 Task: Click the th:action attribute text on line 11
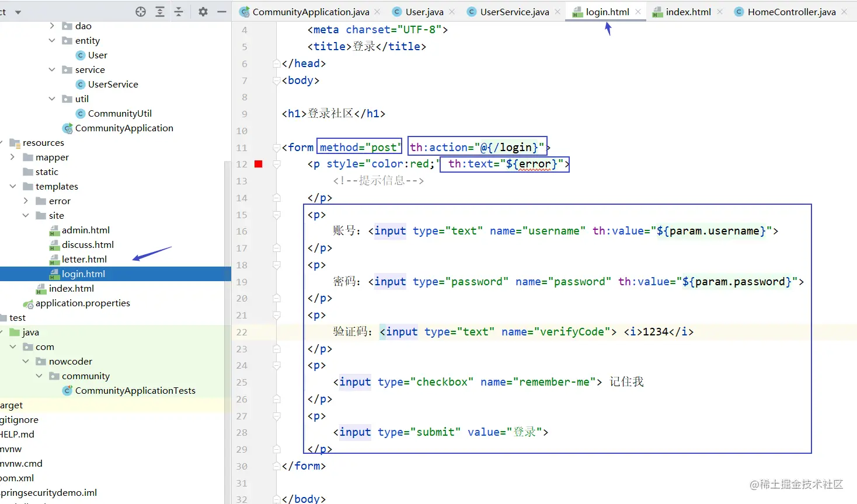click(x=477, y=147)
